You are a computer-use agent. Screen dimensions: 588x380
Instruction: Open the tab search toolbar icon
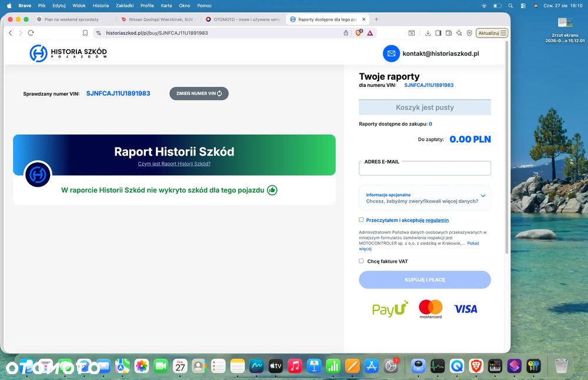412,33
